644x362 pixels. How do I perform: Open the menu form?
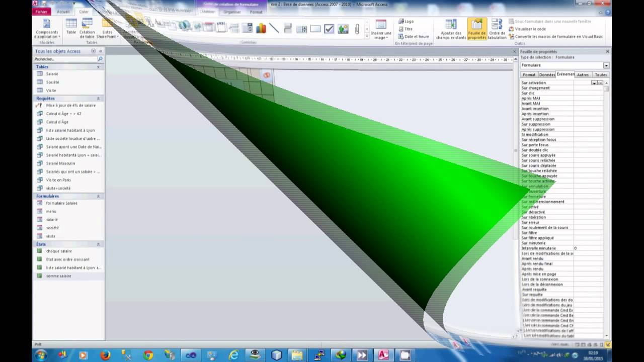[51, 212]
